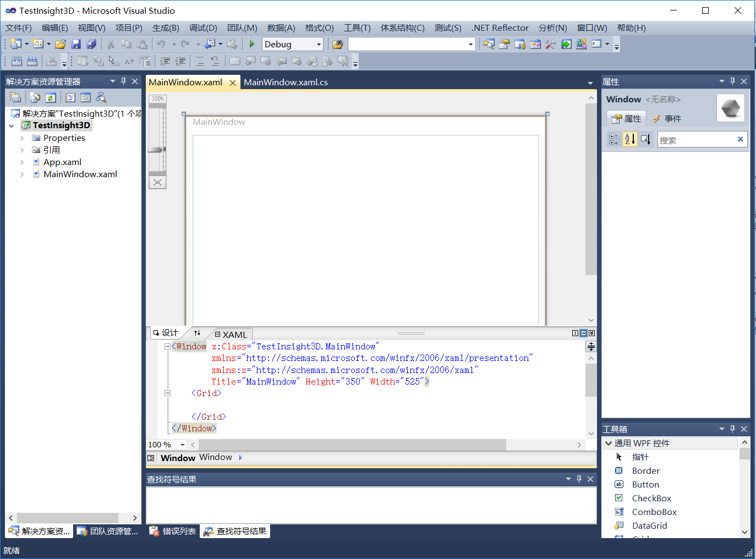Click the designer zoom slider thumb
The height and width of the screenshot is (559, 756).
pyautogui.click(x=157, y=150)
